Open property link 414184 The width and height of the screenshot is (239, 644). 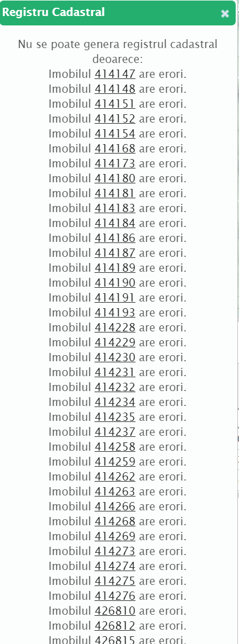pyautogui.click(x=115, y=223)
